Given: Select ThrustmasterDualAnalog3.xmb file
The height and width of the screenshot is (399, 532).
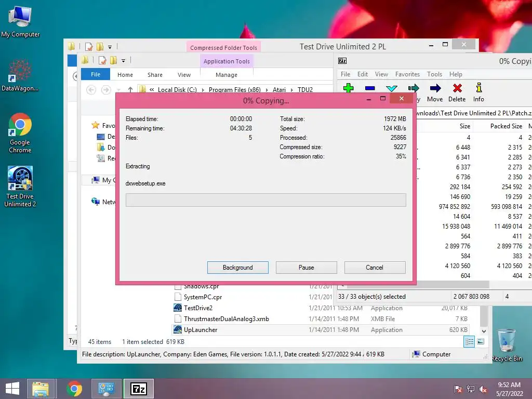Looking at the screenshot, I should pyautogui.click(x=321, y=318).
